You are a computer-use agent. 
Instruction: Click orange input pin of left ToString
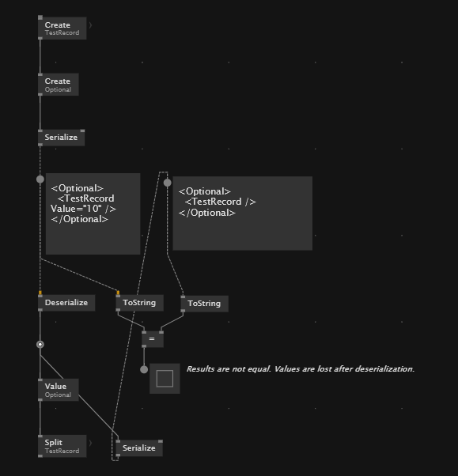tap(118, 293)
